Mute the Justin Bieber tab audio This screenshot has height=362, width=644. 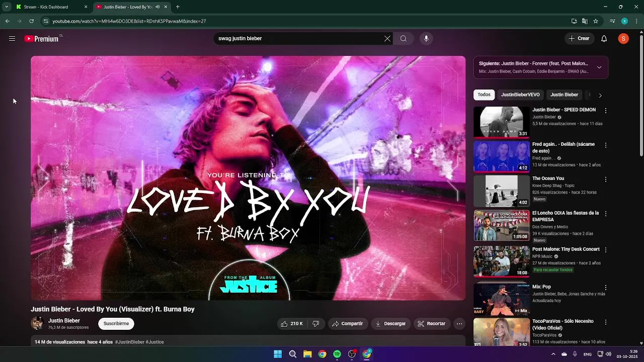point(157,7)
